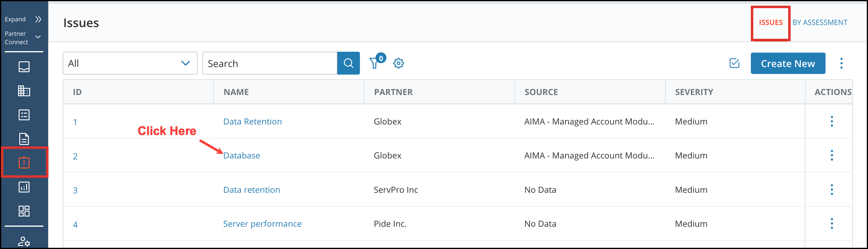Open issue ID 4 link
Viewport: 868px width, 249px height.
point(75,224)
